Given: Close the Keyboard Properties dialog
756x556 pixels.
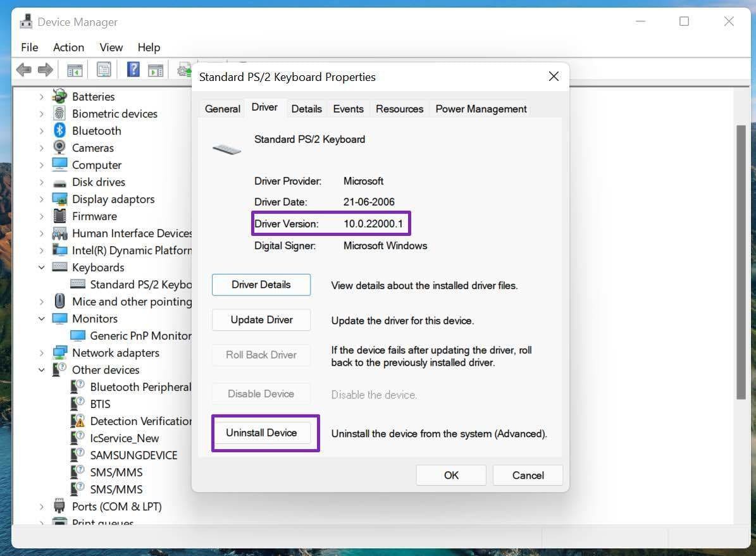Looking at the screenshot, I should tap(554, 76).
